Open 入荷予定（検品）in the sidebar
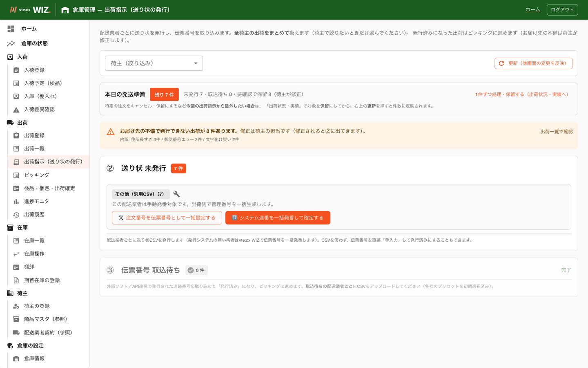 (x=49, y=83)
